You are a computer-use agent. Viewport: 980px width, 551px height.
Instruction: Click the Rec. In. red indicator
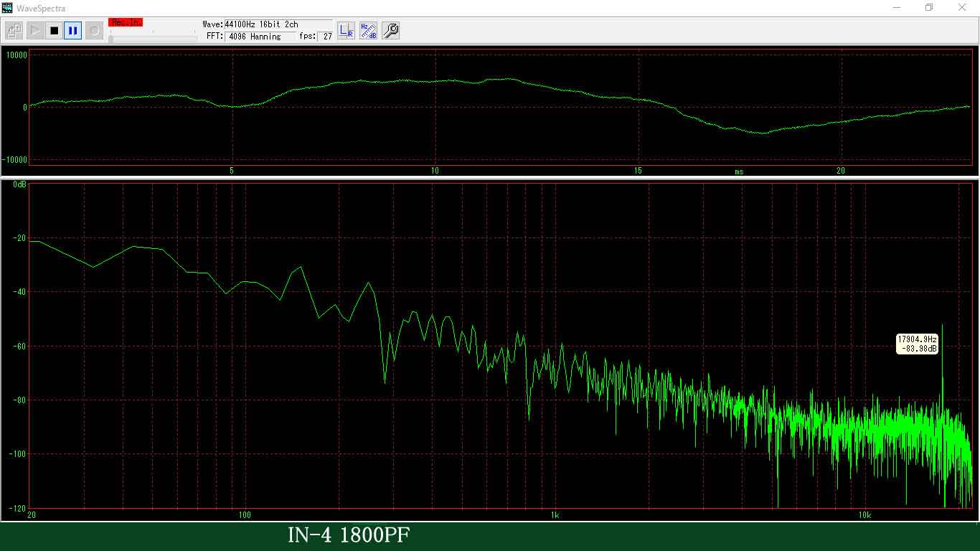tap(126, 22)
